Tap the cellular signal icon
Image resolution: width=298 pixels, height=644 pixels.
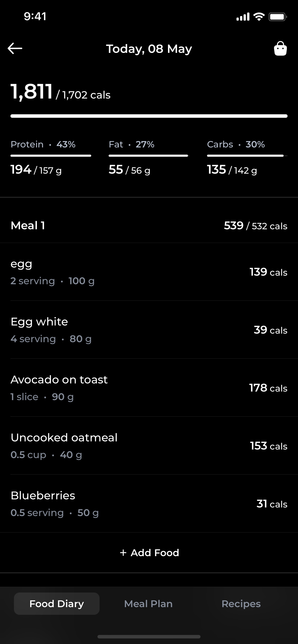(243, 17)
